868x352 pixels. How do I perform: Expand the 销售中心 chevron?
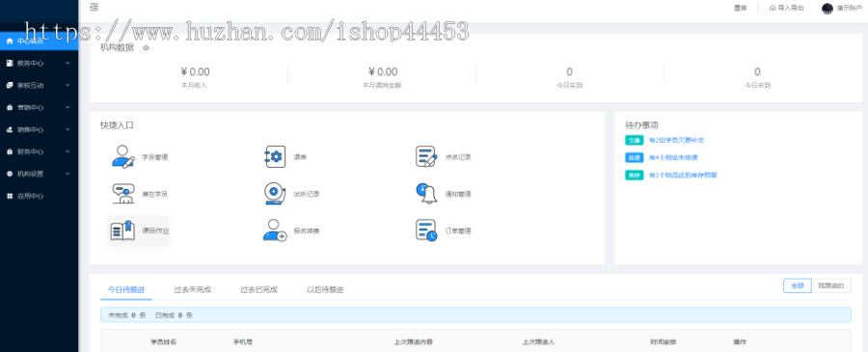pos(68,129)
